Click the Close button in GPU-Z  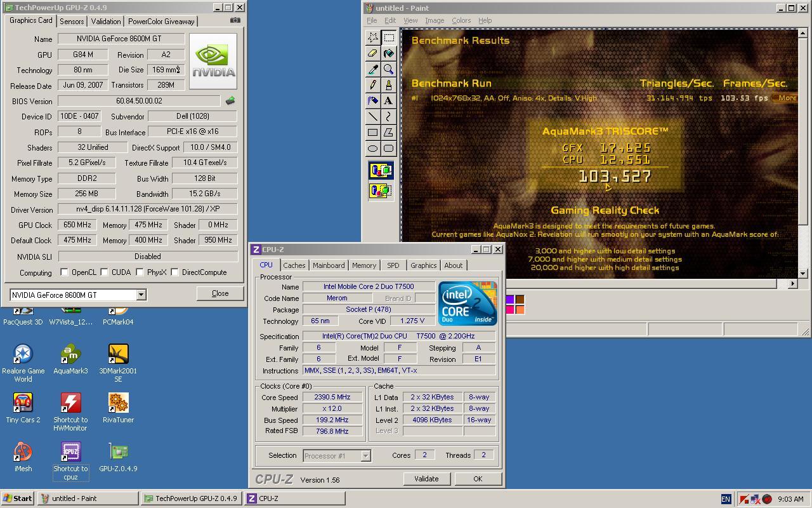[x=220, y=293]
